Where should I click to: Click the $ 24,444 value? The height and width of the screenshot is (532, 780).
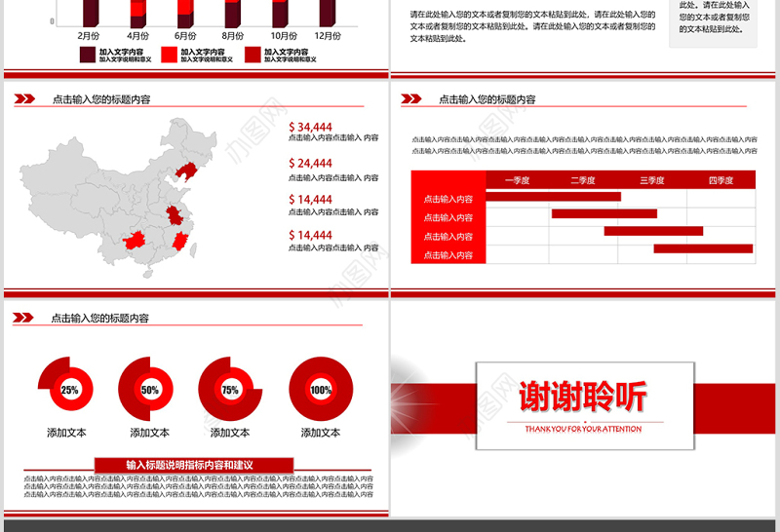point(310,163)
